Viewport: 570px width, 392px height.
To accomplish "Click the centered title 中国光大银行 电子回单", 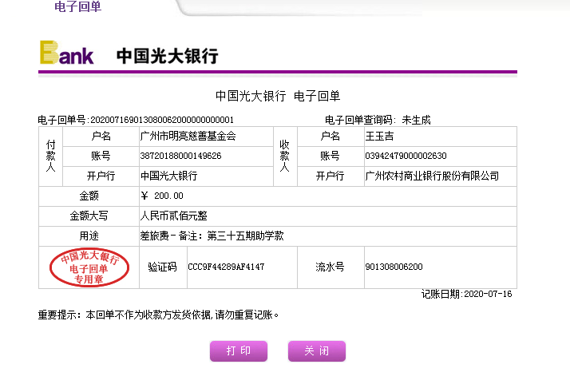I will [x=278, y=96].
